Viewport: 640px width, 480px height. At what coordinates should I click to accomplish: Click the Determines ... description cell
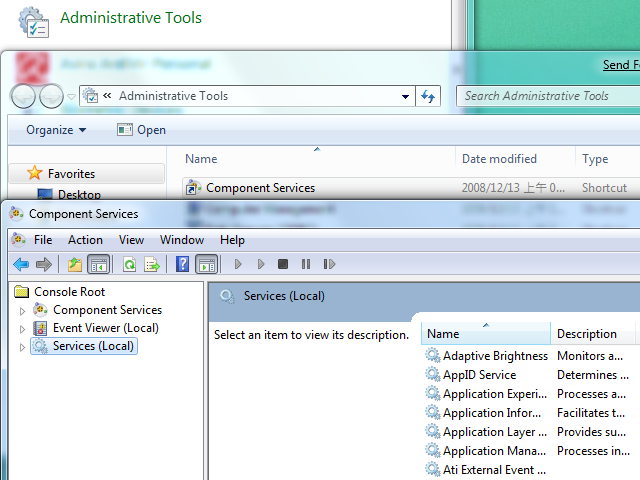(x=593, y=375)
